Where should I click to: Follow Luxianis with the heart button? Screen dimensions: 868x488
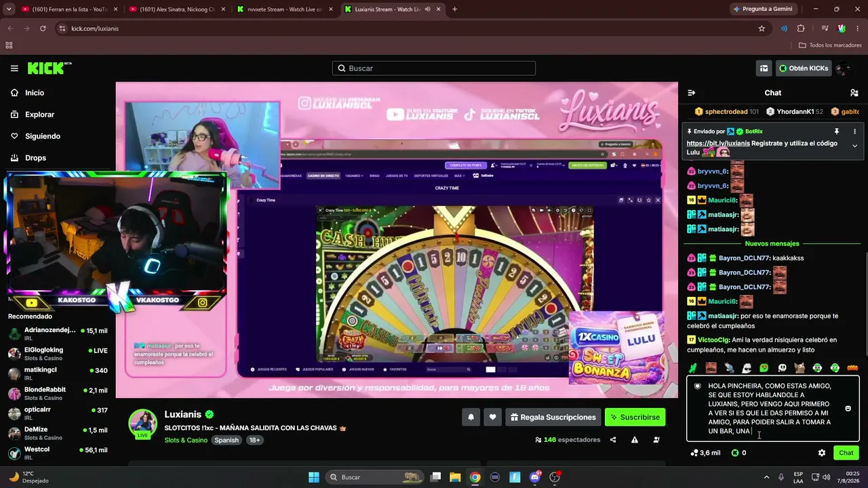tap(493, 418)
